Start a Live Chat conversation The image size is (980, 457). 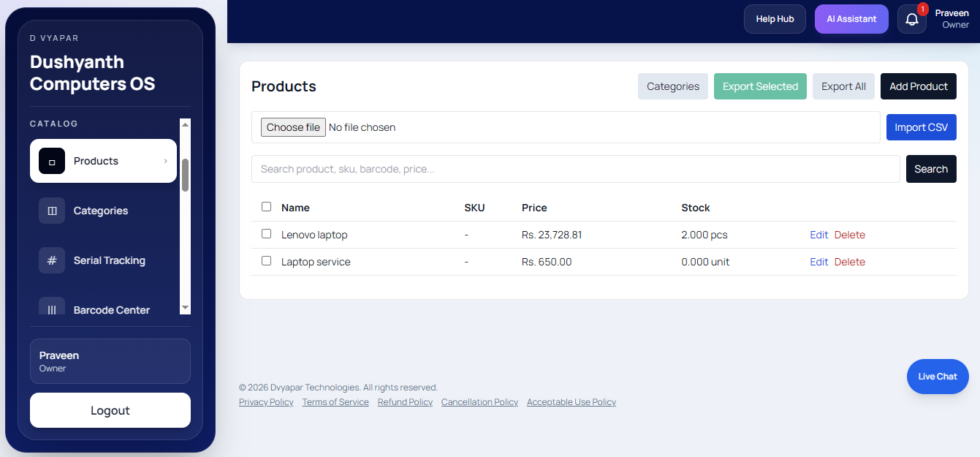[937, 377]
